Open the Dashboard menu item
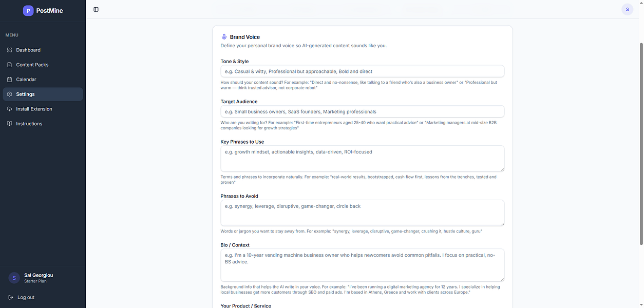The width and height of the screenshot is (644, 308). click(x=43, y=50)
